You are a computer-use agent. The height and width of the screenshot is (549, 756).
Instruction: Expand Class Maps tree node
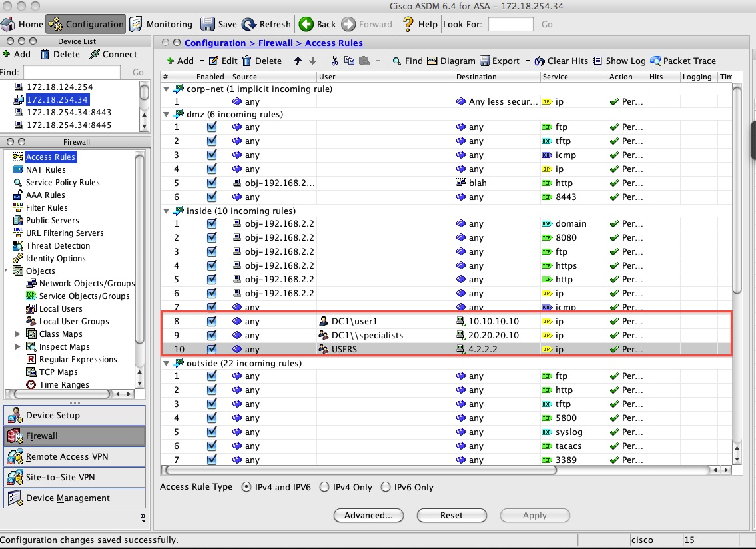18,334
